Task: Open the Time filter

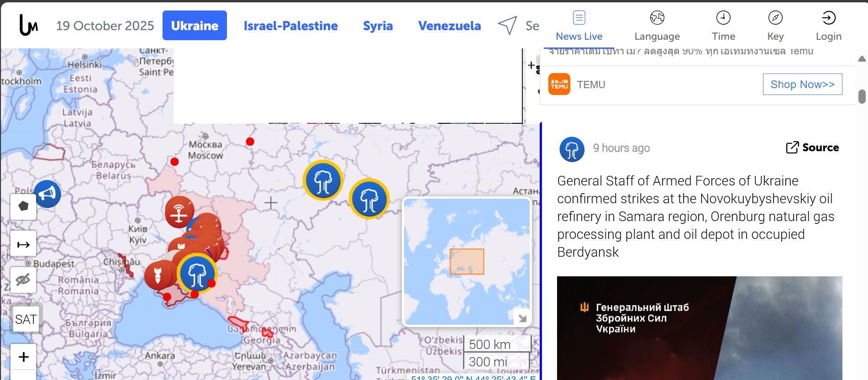Action: pyautogui.click(x=723, y=26)
